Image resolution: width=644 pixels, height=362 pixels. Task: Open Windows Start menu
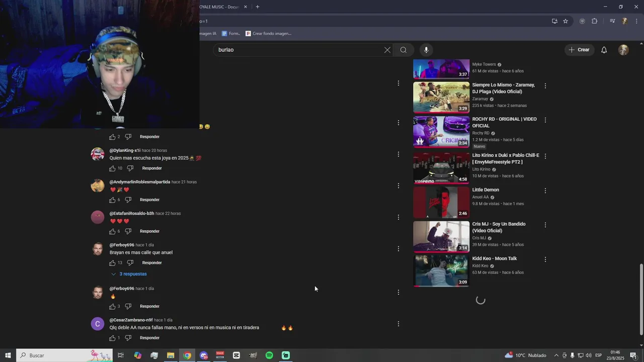[x=8, y=355]
